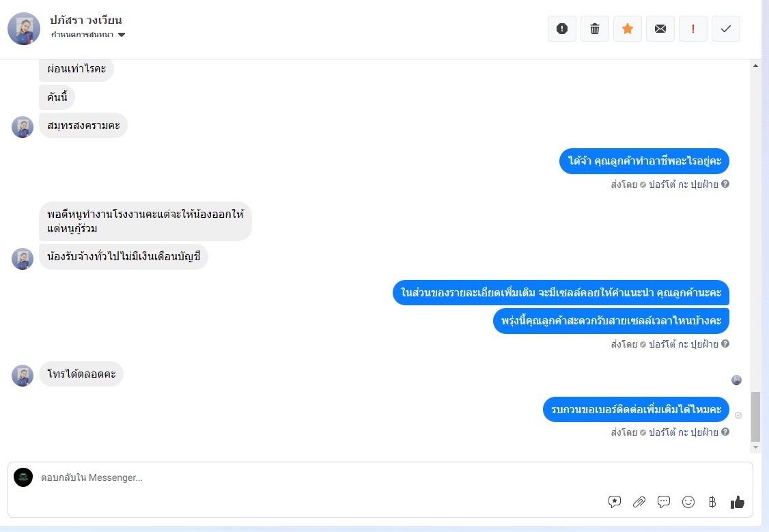Mark conversation unread with envelope icon

pyautogui.click(x=660, y=29)
